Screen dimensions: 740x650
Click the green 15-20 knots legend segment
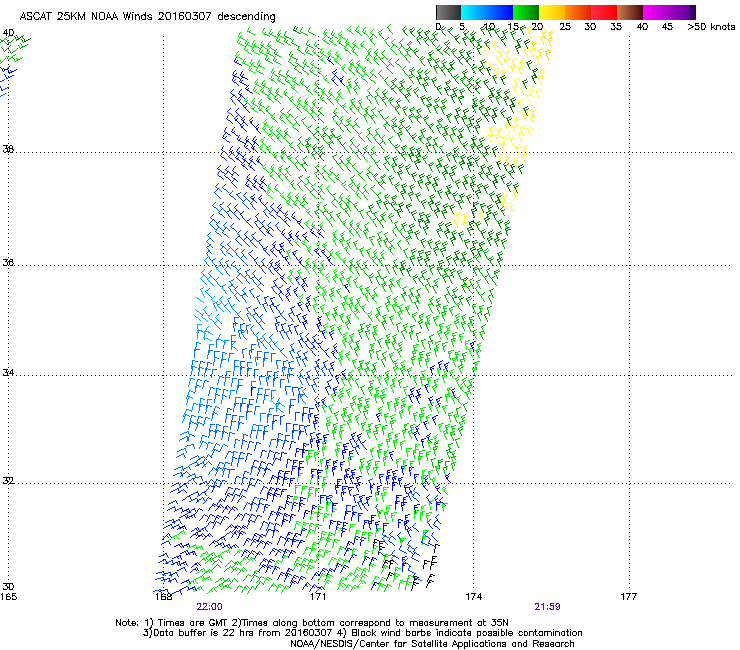(526, 12)
